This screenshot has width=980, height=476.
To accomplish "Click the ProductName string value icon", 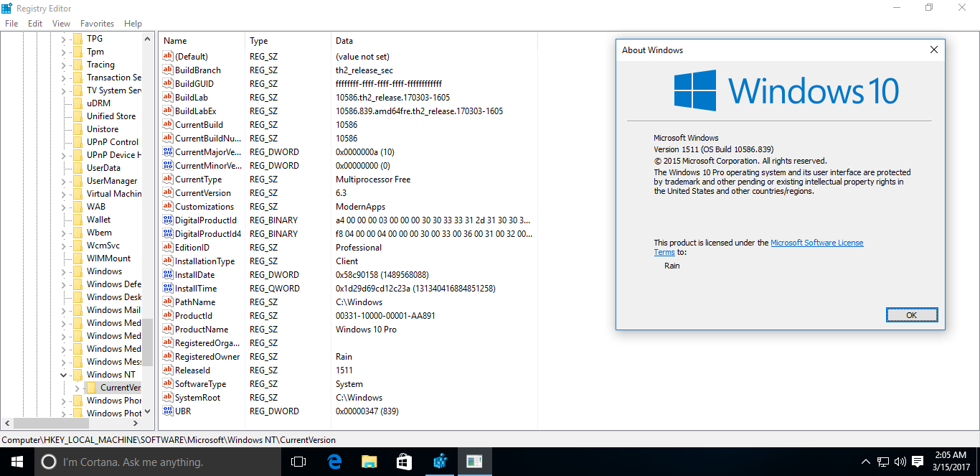I will (x=168, y=330).
